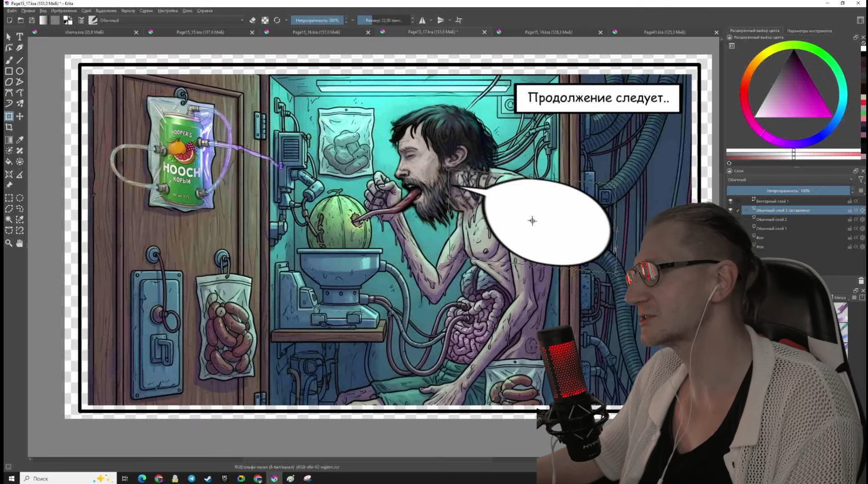868x484 pixels.
Task: Save document toolbar button
Action: [32, 20]
